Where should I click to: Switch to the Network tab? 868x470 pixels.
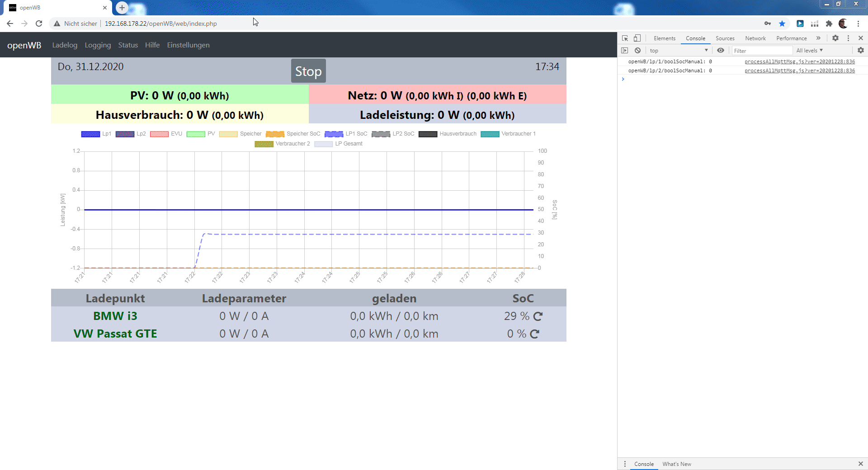pyautogui.click(x=755, y=38)
